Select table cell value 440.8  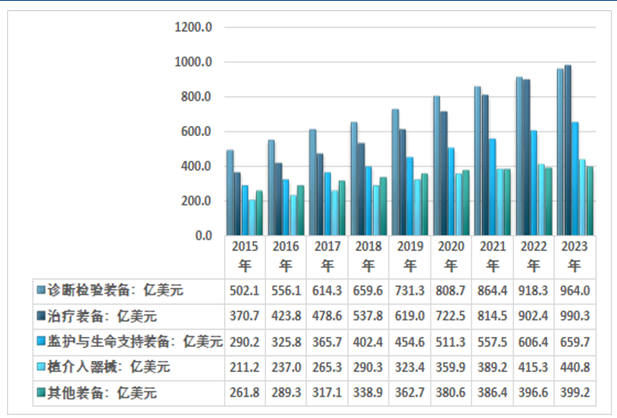click(575, 367)
